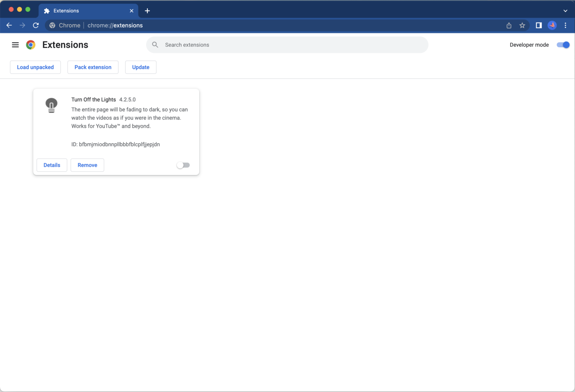Bookmark this page with the star icon

(522, 25)
